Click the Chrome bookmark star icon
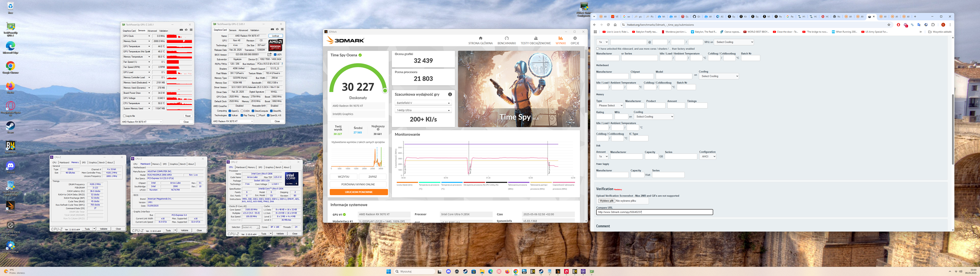980x276 pixels. 889,25
